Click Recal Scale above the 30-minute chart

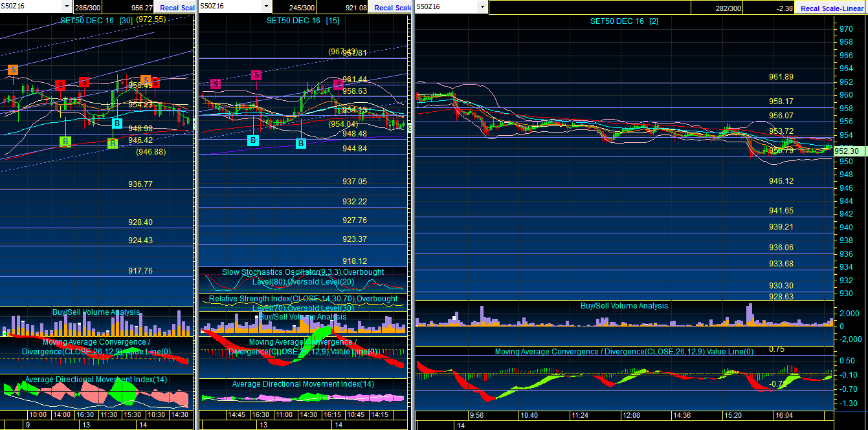(x=176, y=8)
